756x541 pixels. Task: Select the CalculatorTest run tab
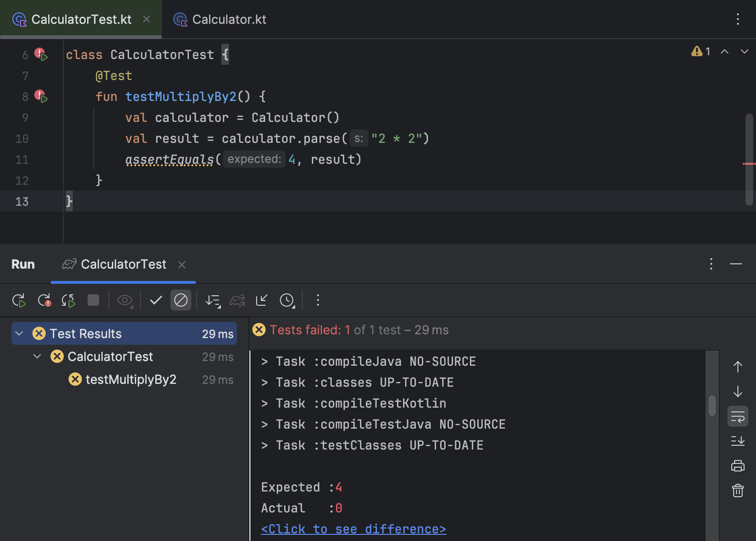point(123,264)
